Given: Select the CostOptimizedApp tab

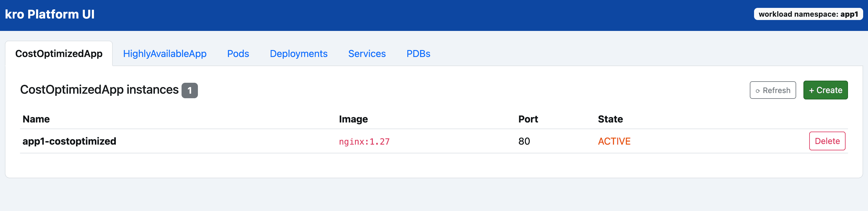Looking at the screenshot, I should 58,54.
